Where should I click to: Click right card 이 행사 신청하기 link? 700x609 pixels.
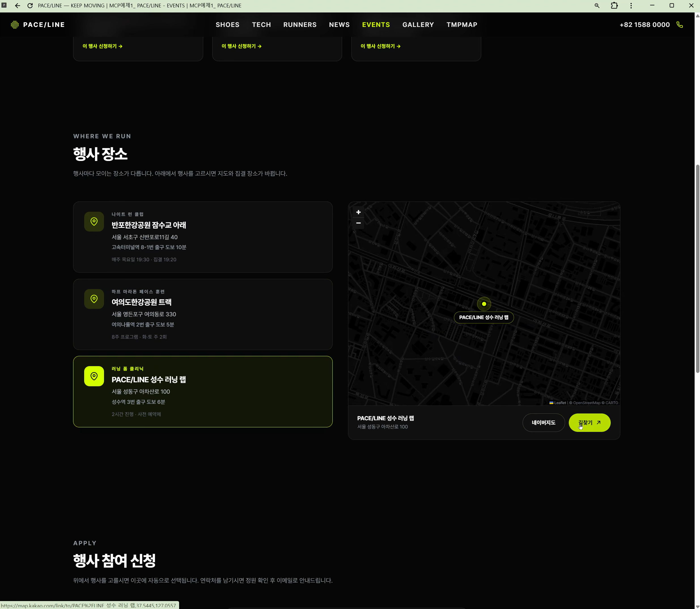(x=380, y=46)
